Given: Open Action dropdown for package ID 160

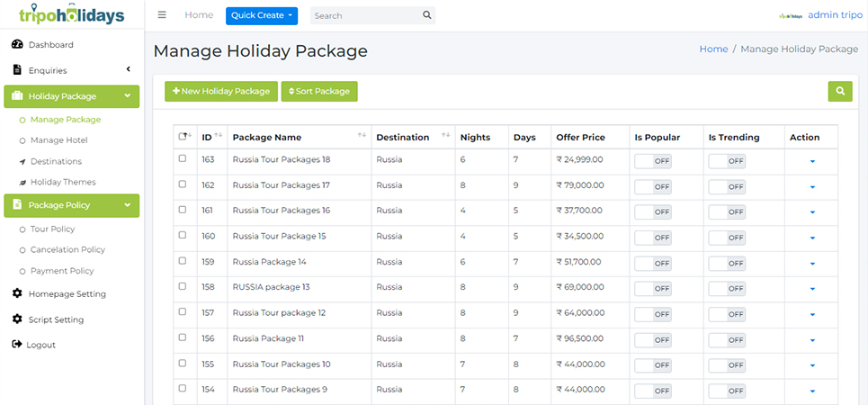Looking at the screenshot, I should tap(812, 238).
